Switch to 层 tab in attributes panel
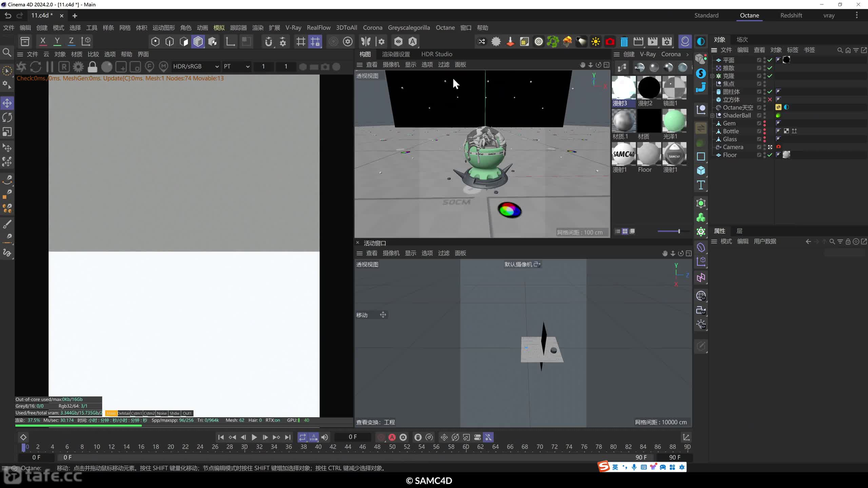Image resolution: width=868 pixels, height=488 pixels. pos(739,231)
